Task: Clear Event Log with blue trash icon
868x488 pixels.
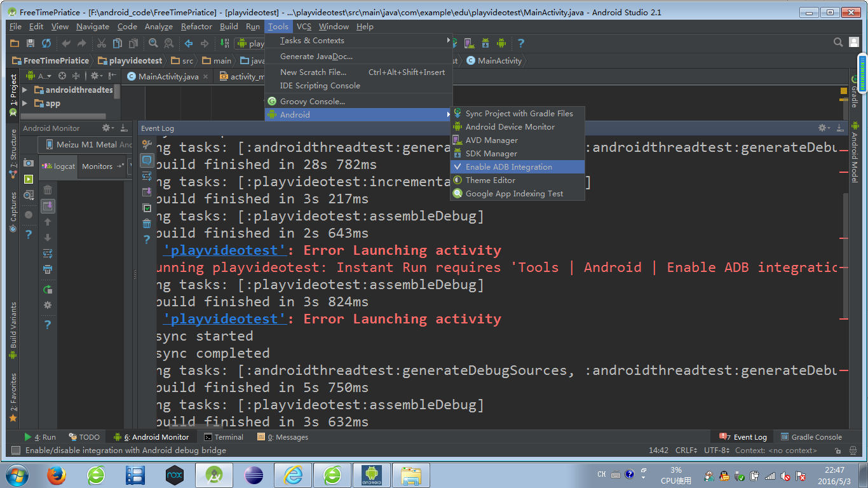Action: (147, 224)
